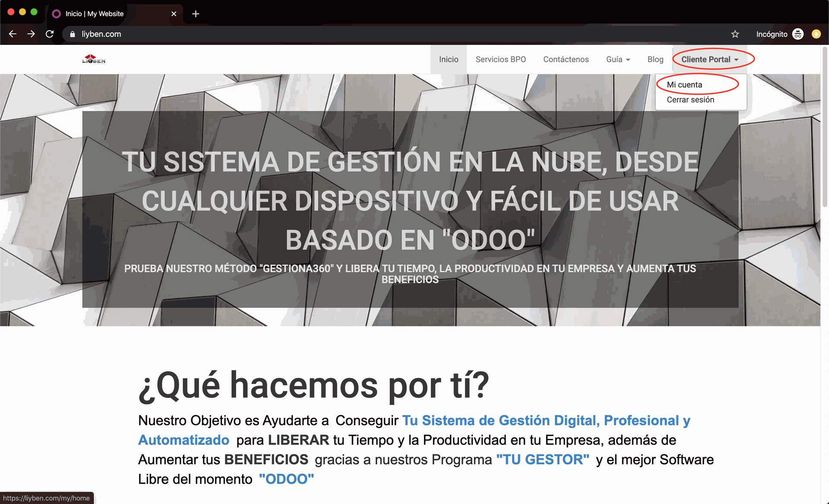
Task: Click the Incógnito profile icon
Action: coord(798,34)
